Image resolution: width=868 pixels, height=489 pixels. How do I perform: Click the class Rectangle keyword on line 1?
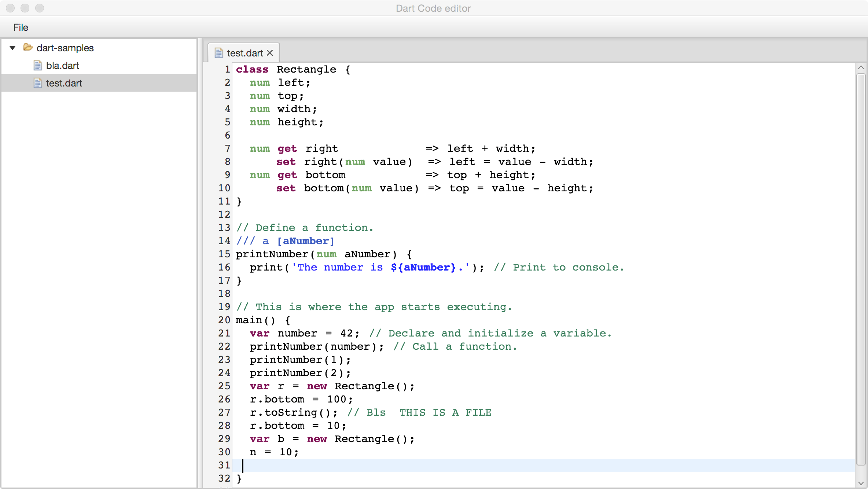pos(252,69)
